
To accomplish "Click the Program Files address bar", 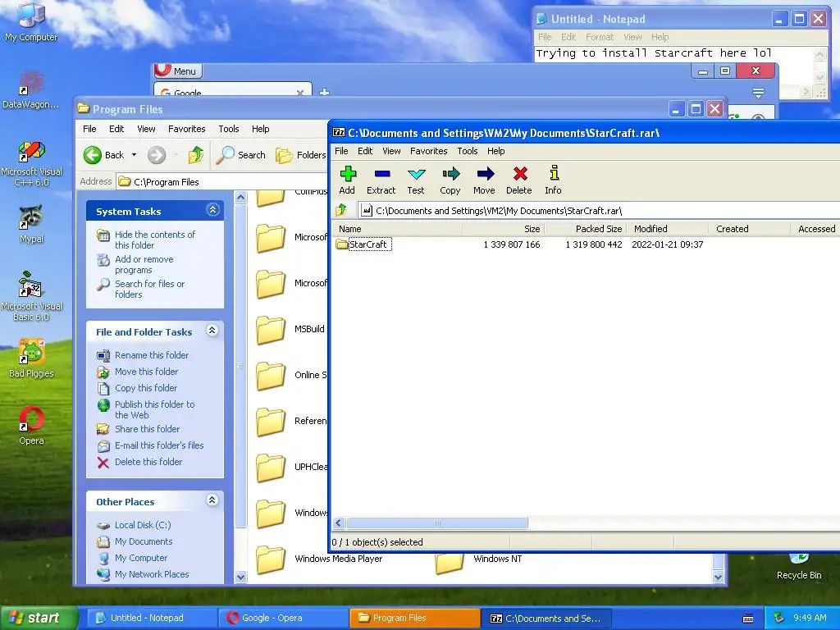I will point(221,181).
